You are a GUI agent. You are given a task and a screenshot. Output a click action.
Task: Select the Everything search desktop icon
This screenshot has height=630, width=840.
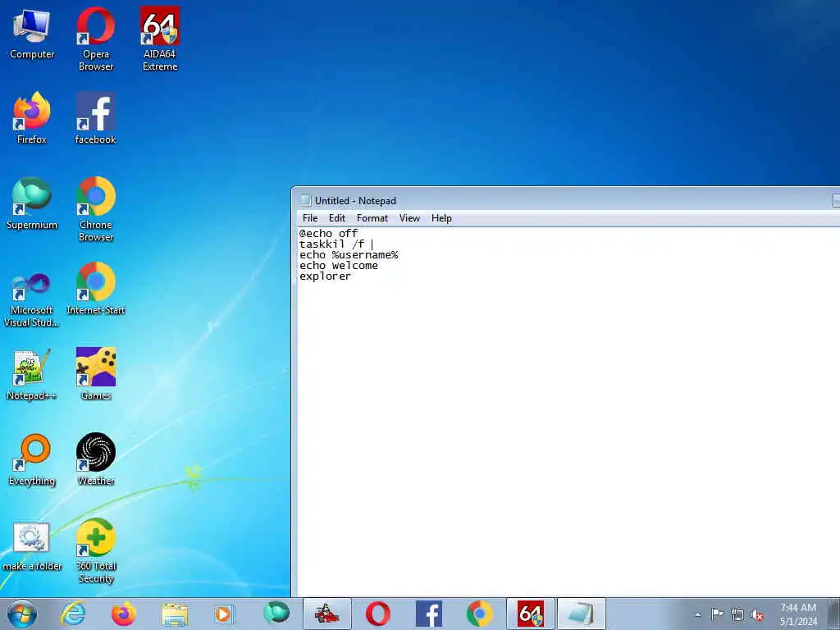(x=32, y=459)
